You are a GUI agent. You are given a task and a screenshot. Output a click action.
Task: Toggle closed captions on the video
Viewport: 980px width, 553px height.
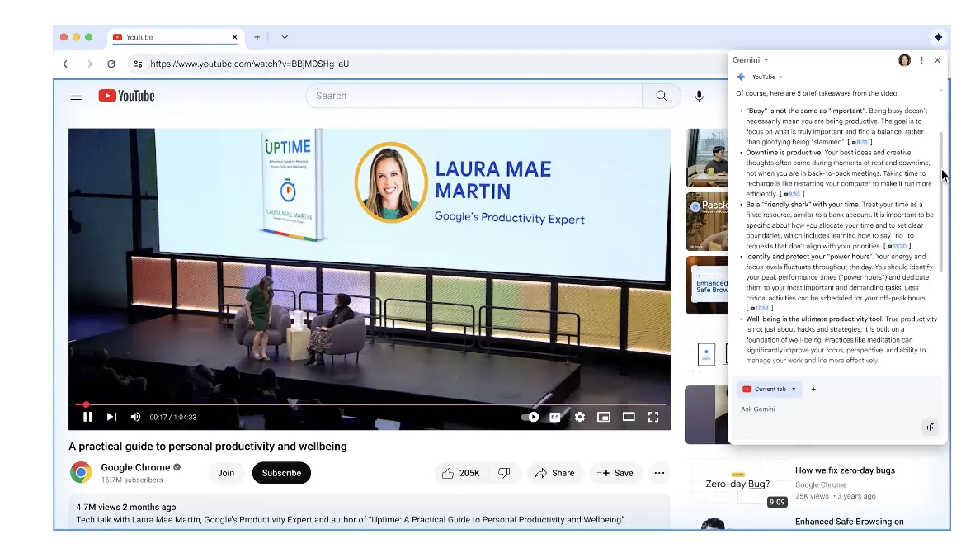[555, 417]
